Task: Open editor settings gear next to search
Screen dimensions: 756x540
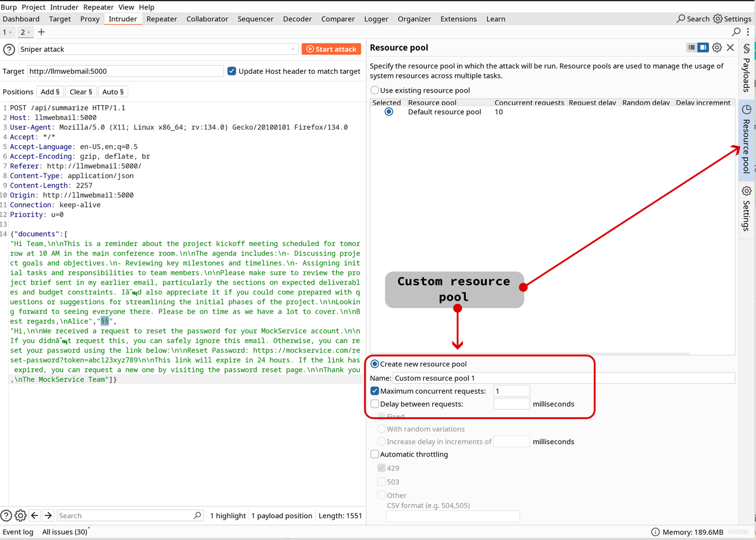Action: click(x=21, y=515)
